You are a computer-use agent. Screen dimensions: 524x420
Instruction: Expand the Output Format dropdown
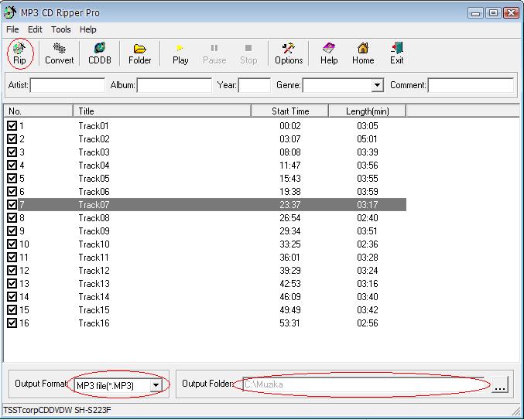(x=156, y=386)
